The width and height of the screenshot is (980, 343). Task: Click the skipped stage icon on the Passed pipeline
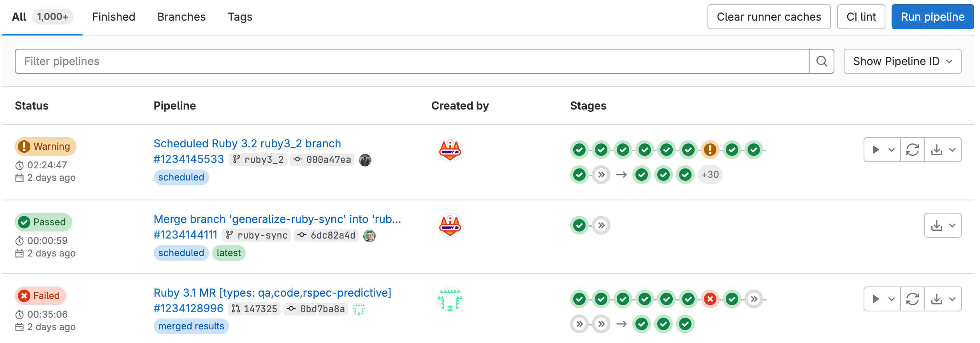point(602,225)
